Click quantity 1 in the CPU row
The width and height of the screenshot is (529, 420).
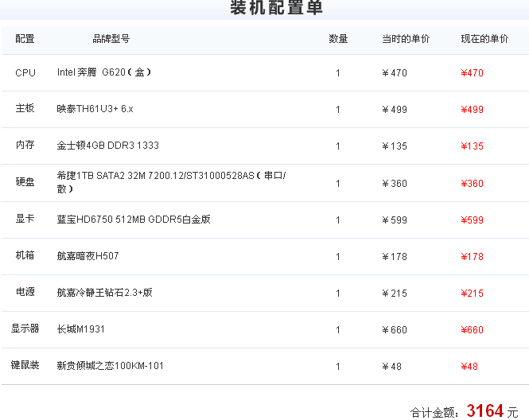[338, 73]
